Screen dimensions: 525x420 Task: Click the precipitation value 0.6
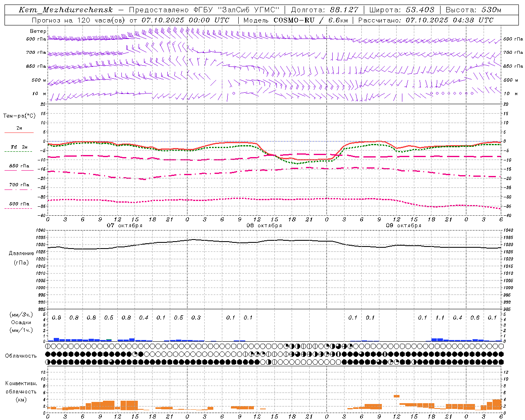(475, 318)
